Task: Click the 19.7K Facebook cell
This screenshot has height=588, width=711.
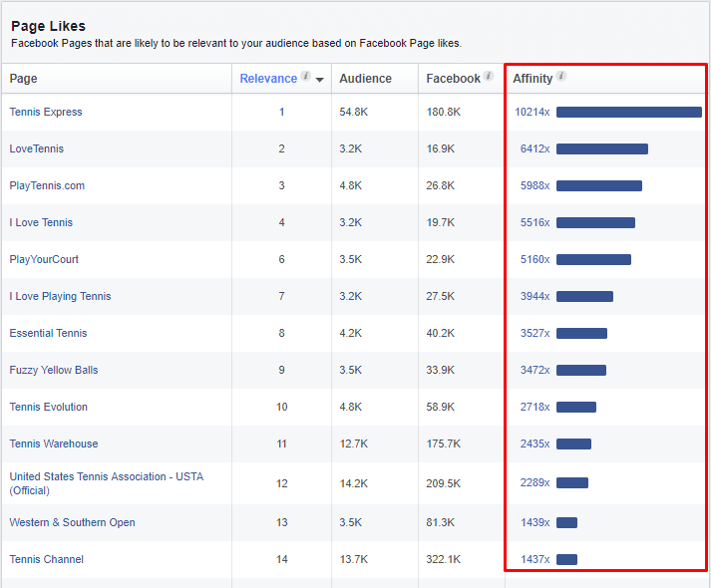Action: pos(441,222)
